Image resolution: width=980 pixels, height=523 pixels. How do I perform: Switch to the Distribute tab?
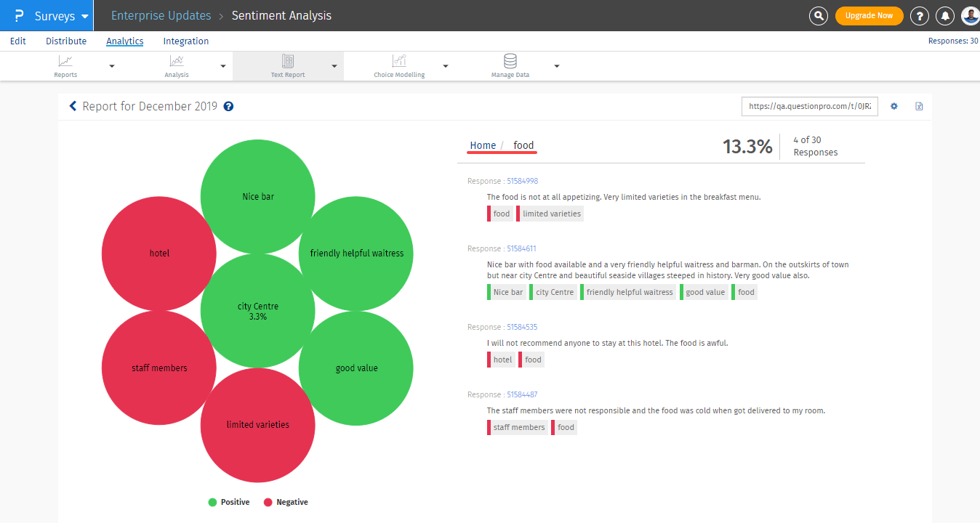point(66,41)
